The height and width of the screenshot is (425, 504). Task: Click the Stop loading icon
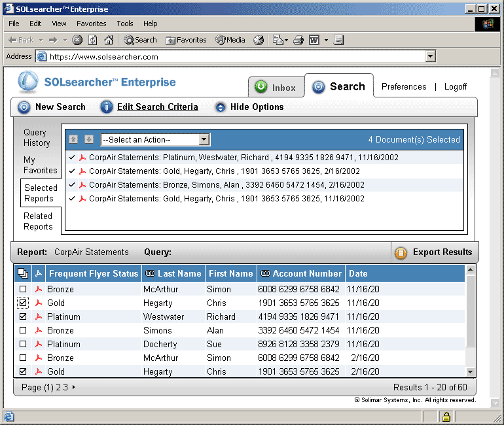[77, 40]
